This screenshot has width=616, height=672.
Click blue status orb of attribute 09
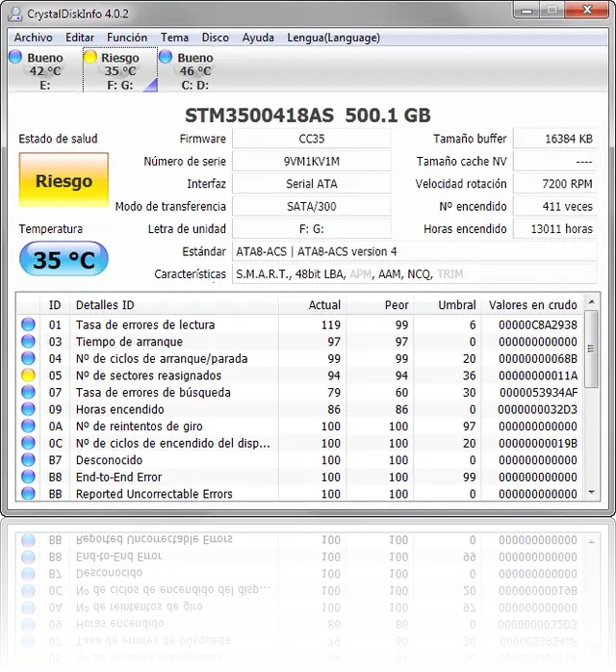click(x=28, y=409)
